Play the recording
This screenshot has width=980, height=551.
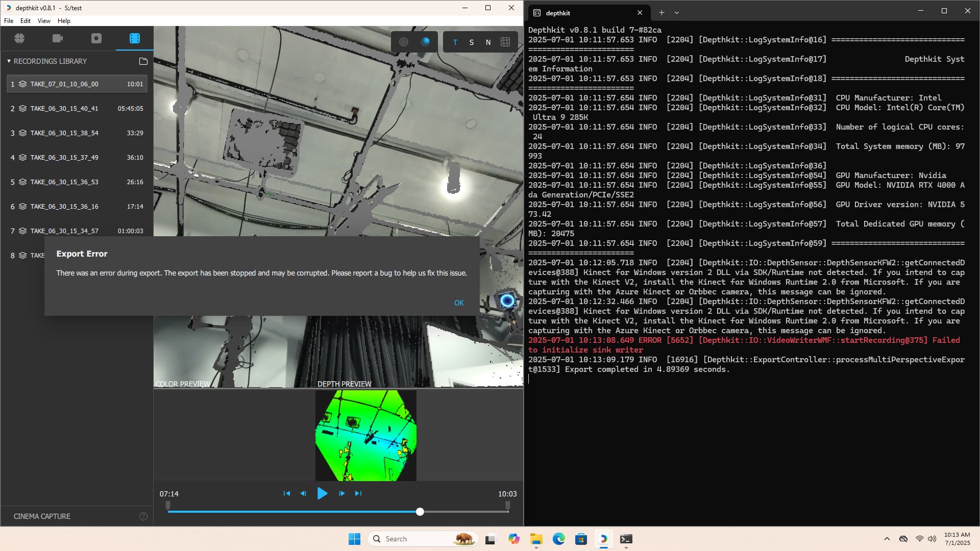322,493
